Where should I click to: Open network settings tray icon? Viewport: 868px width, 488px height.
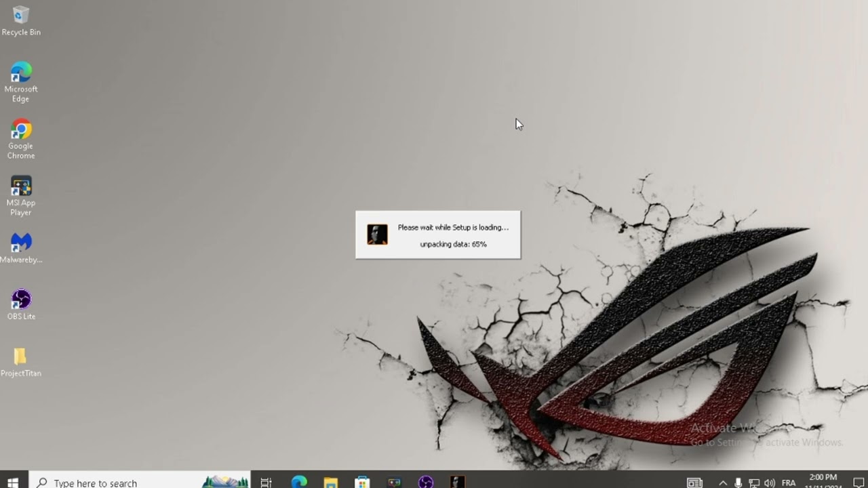click(x=754, y=483)
